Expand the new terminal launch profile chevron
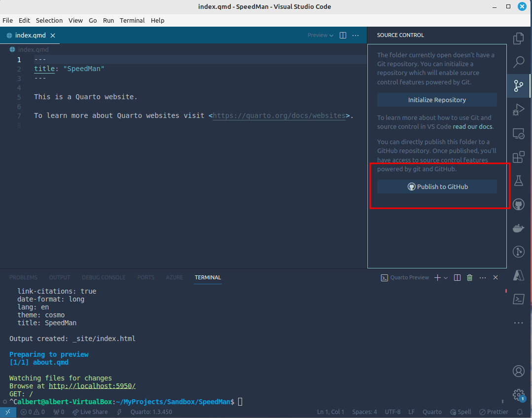 tap(446, 278)
